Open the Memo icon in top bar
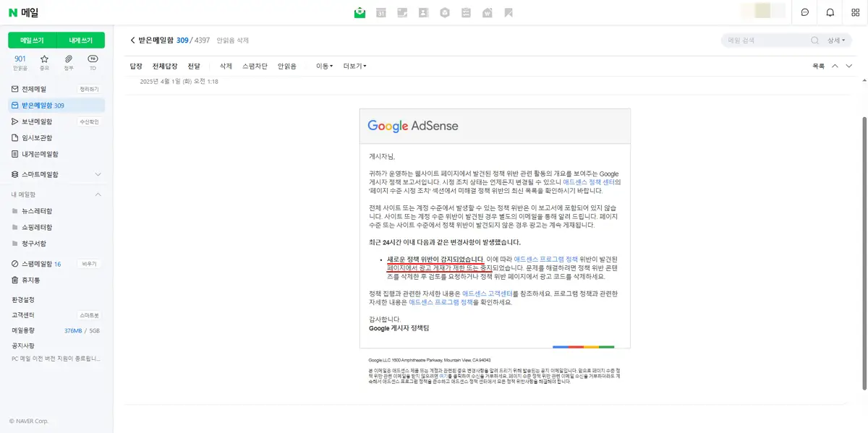Viewport: 868px width, 433px height. tap(402, 12)
